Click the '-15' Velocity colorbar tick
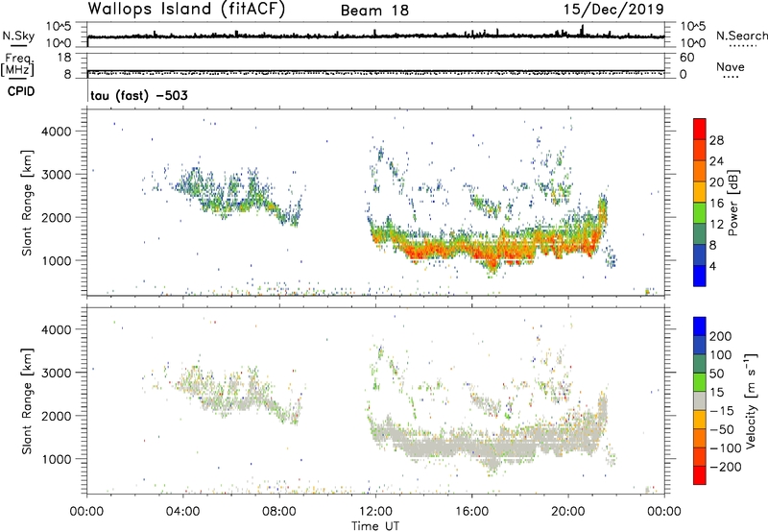 click(x=723, y=411)
